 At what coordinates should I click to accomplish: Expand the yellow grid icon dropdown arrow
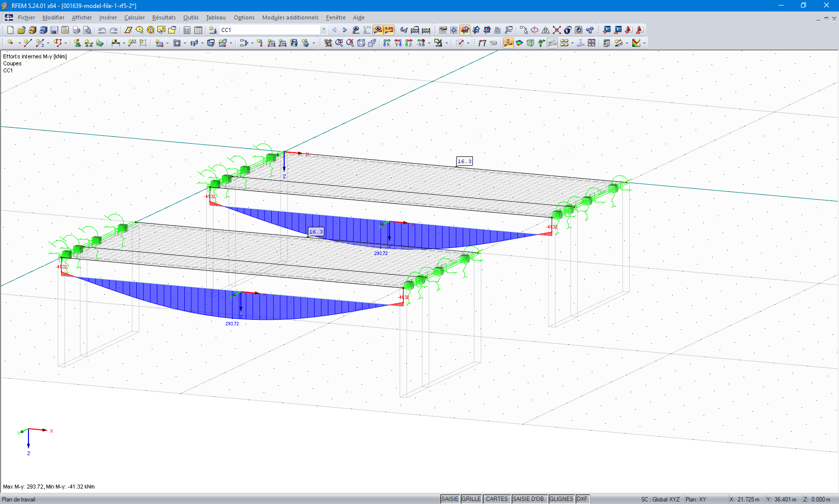click(x=572, y=43)
